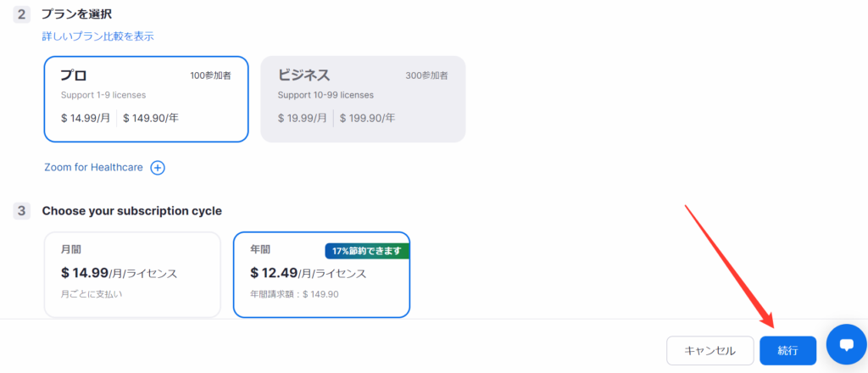Click the step 3 number badge
Image resolution: width=868 pixels, height=373 pixels.
click(21, 211)
